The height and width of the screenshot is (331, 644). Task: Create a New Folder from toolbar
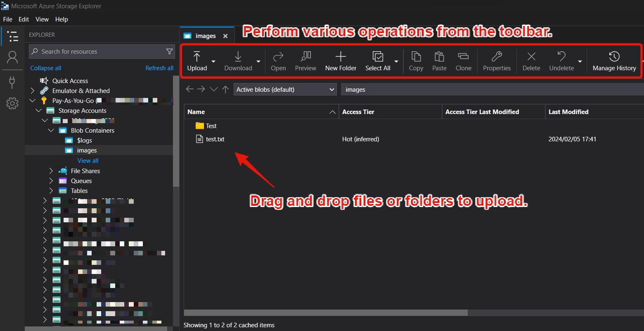[x=341, y=61]
